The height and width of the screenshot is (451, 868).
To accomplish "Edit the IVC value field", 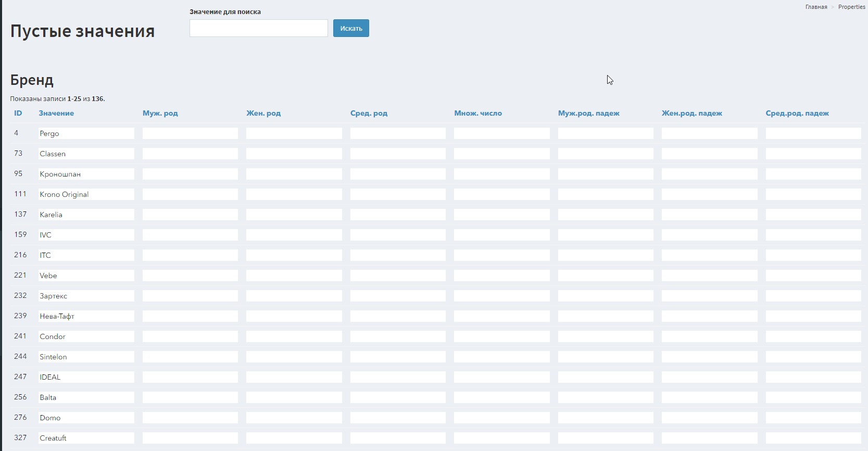I will point(86,235).
